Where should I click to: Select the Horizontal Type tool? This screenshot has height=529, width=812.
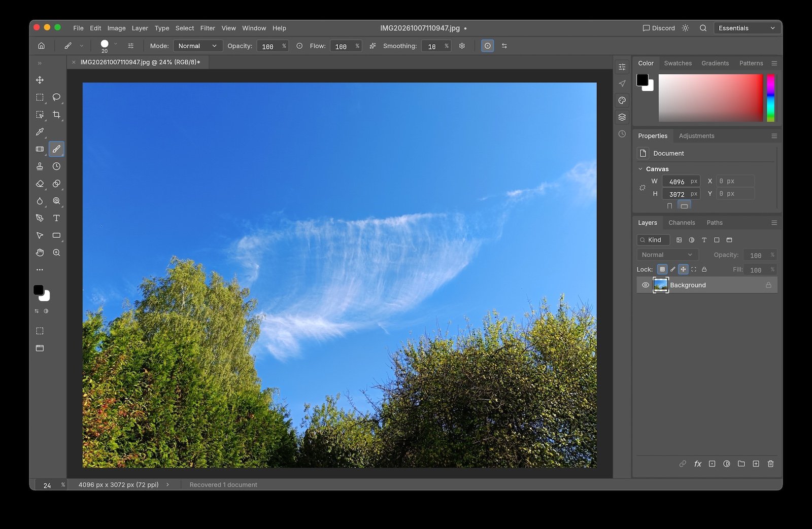pyautogui.click(x=56, y=218)
